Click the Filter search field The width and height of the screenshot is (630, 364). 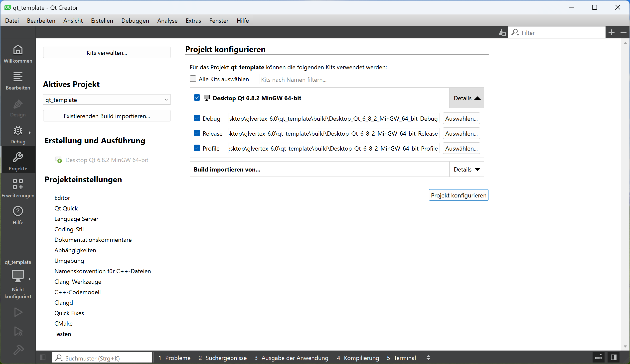[x=557, y=32]
